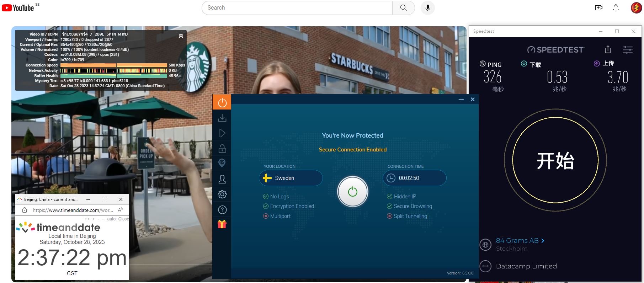The width and height of the screenshot is (644, 283).
Task: Expand the 84 Grams AB server selection
Action: tap(520, 241)
